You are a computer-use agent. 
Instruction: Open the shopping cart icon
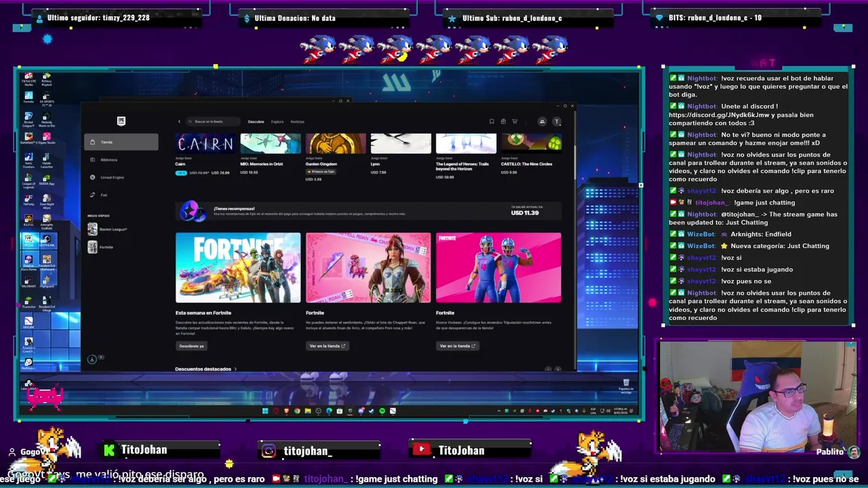click(x=515, y=121)
